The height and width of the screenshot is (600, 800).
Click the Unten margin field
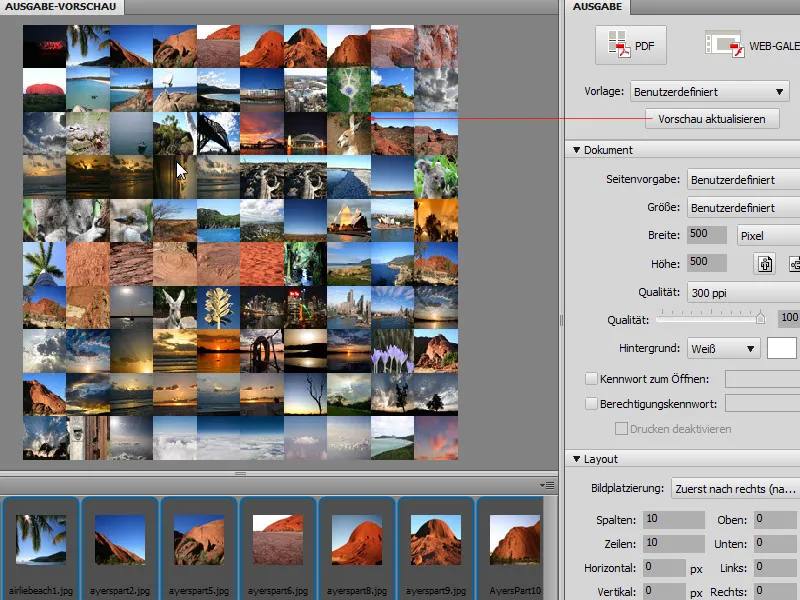coord(777,543)
